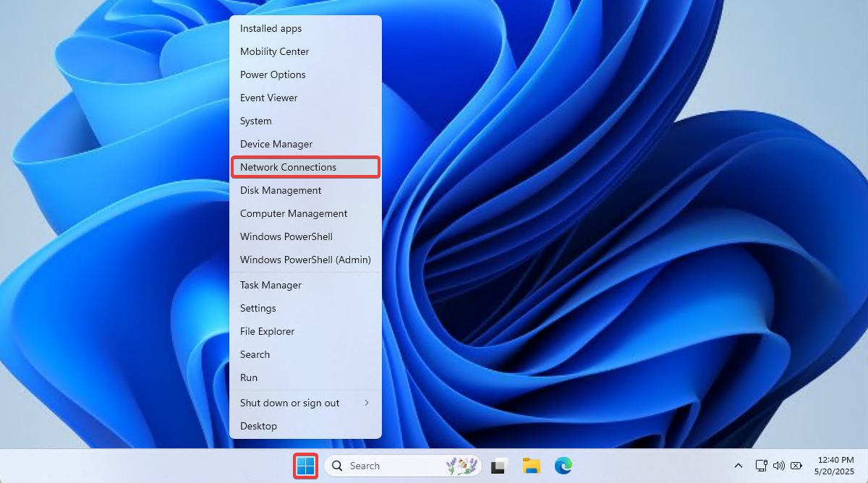Select Disk Management entry
Screen dimensions: 868x483
281,190
